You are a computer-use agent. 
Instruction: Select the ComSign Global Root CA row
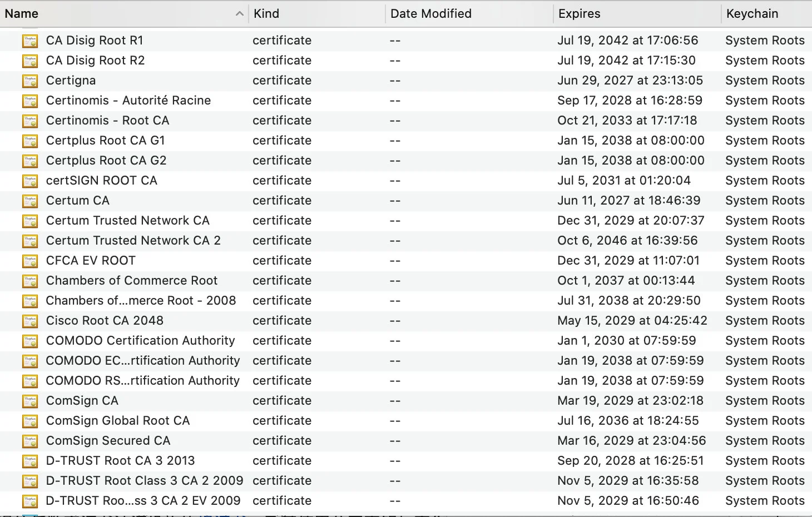(x=118, y=421)
